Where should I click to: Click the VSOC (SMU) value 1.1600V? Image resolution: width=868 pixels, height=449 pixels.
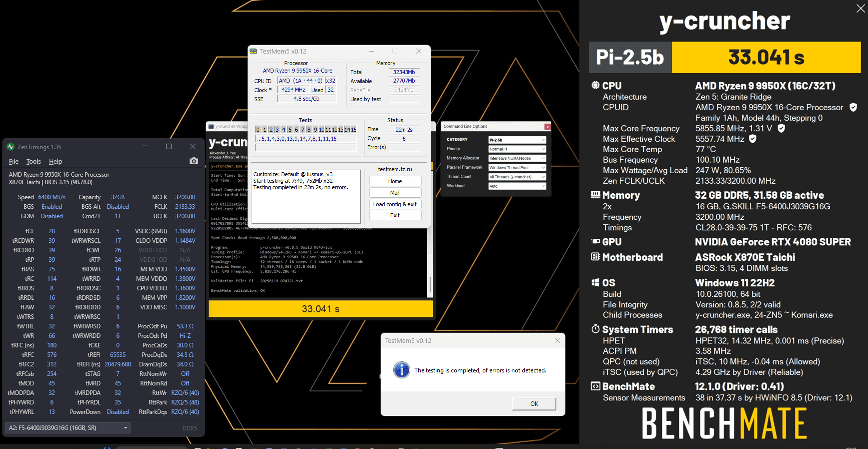pos(185,231)
